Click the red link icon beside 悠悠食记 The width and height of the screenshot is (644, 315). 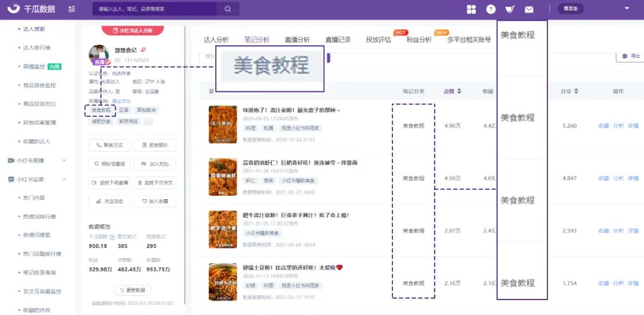tap(143, 50)
